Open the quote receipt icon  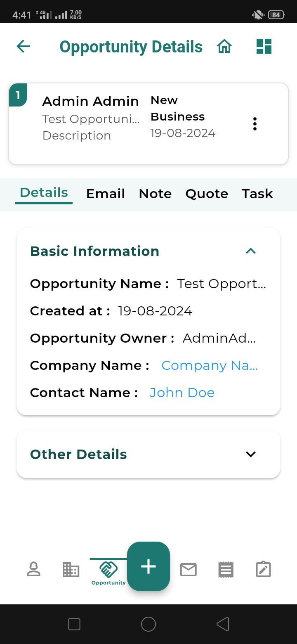[x=226, y=570]
